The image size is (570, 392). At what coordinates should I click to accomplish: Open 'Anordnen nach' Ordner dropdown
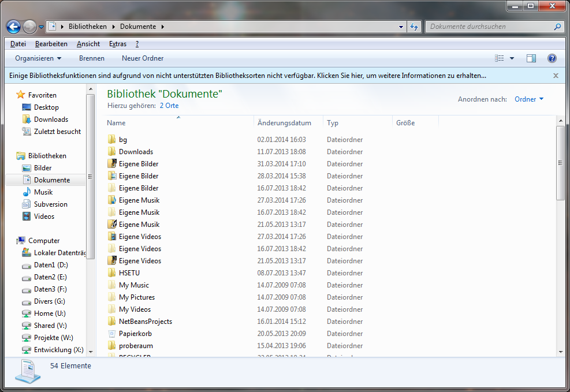pos(529,99)
